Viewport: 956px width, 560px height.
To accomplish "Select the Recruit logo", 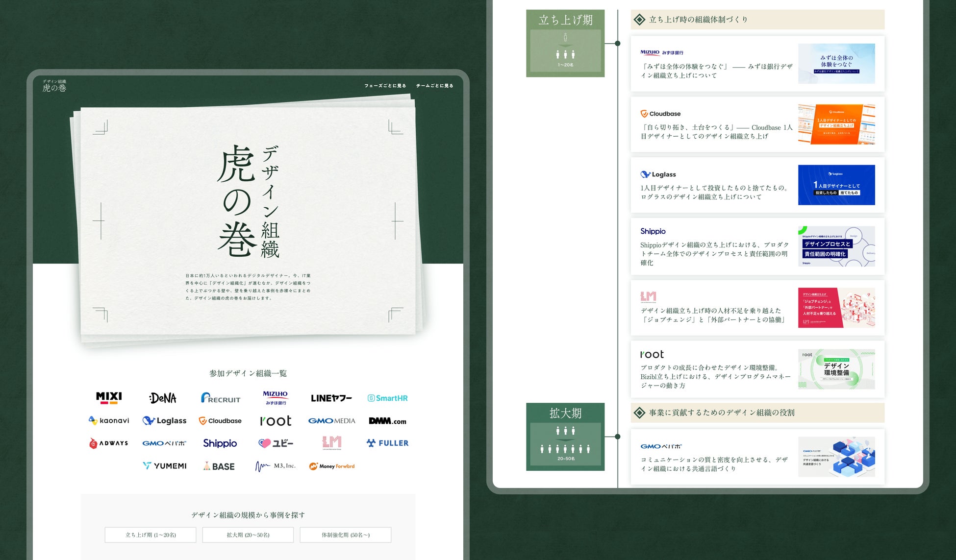I will 221,398.
